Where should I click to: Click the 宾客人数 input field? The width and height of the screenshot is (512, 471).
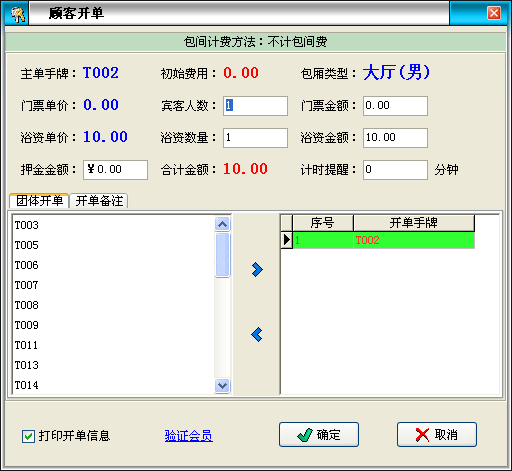click(x=255, y=106)
